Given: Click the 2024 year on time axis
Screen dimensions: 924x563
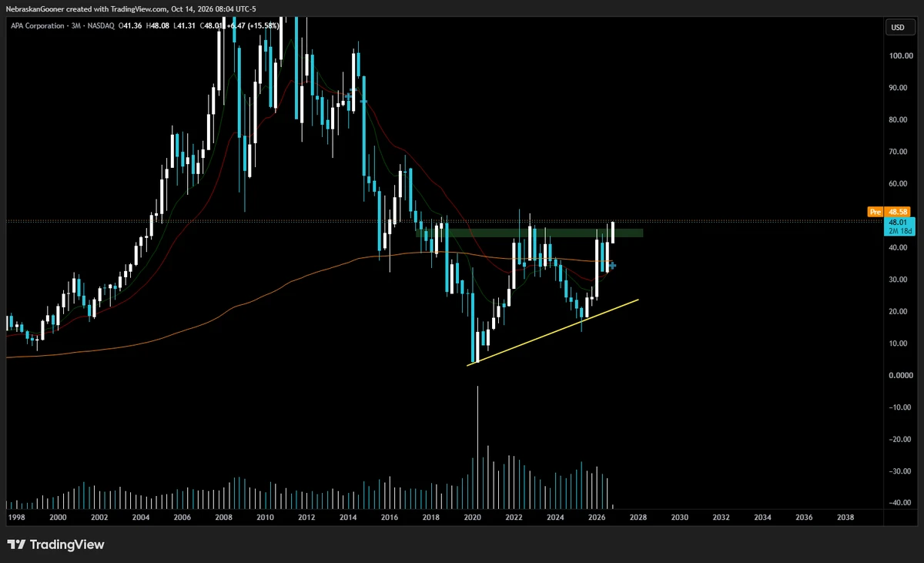Looking at the screenshot, I should click(555, 518).
